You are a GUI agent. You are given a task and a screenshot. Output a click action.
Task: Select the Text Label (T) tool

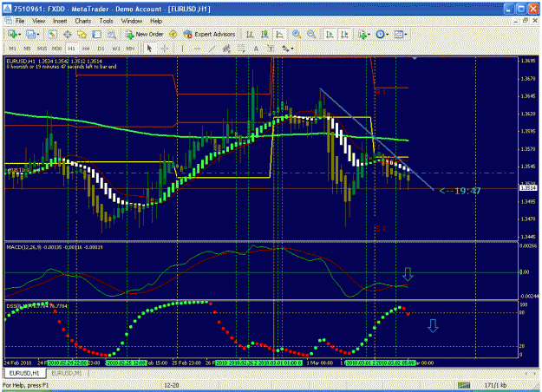click(x=271, y=49)
